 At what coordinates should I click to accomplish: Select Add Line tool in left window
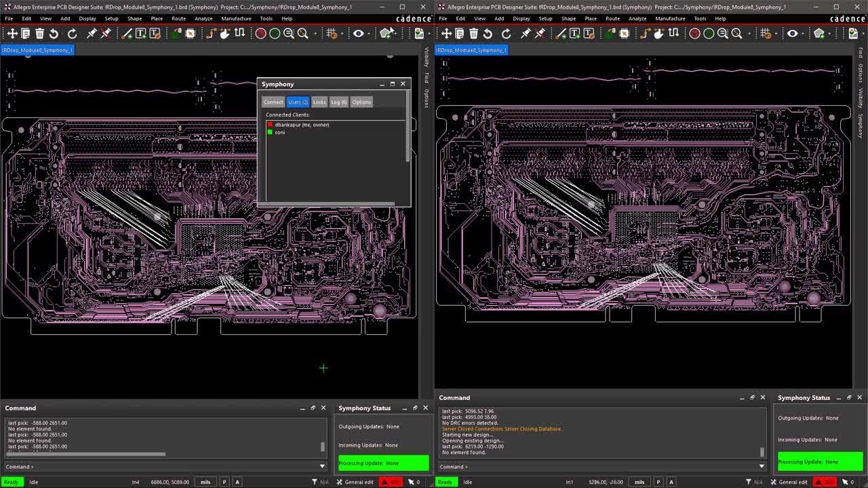pos(126,33)
